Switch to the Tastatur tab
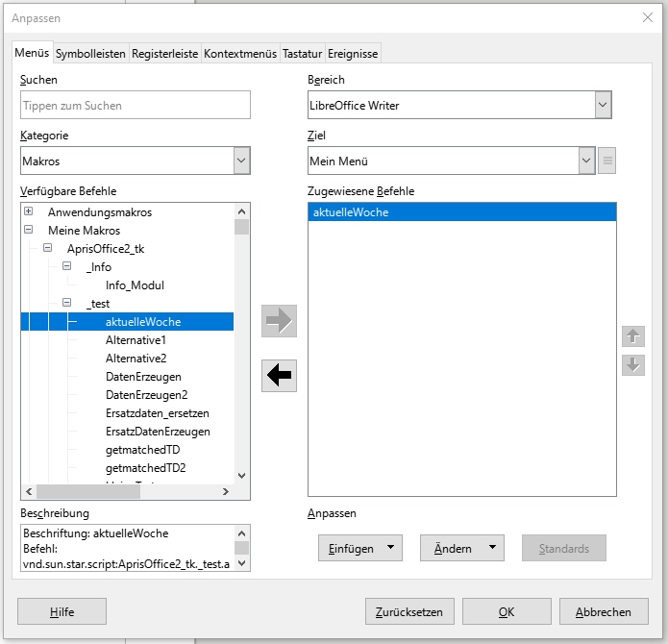 pos(302,54)
